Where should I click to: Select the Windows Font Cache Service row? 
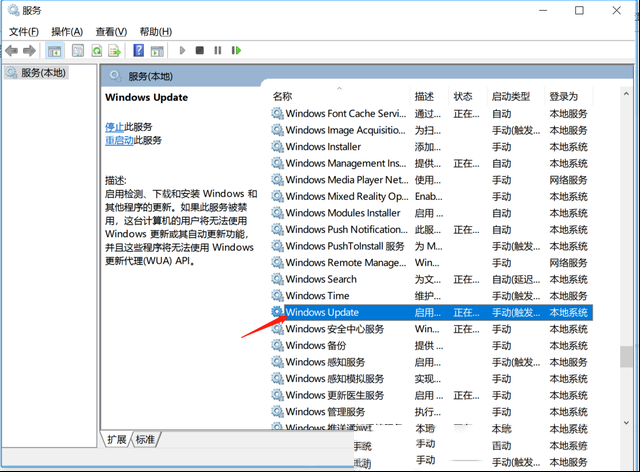click(x=431, y=114)
